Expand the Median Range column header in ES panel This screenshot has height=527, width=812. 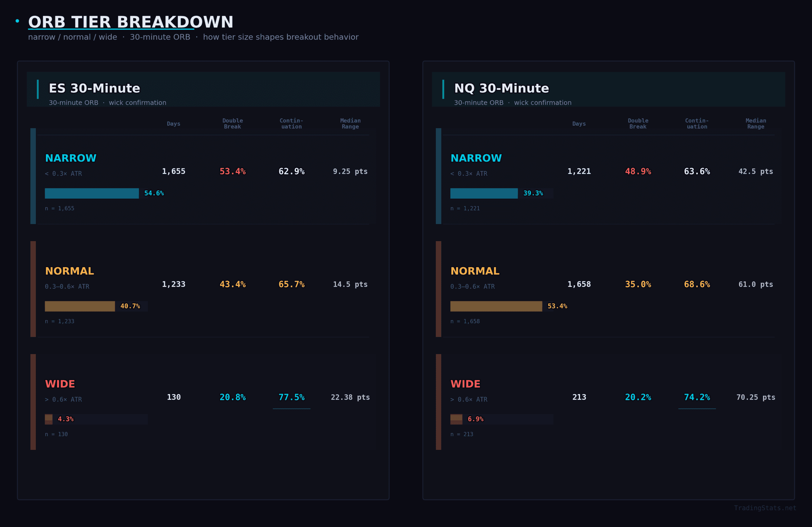pyautogui.click(x=350, y=123)
